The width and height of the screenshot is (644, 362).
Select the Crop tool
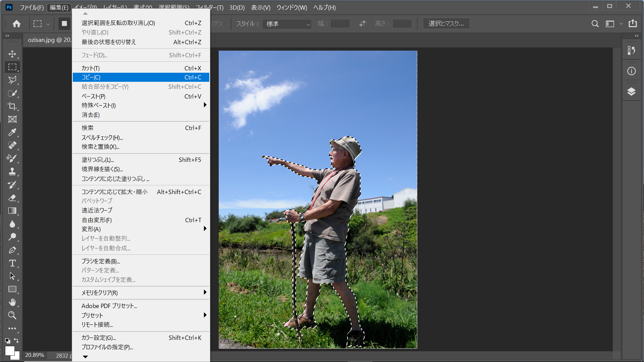pos(12,106)
